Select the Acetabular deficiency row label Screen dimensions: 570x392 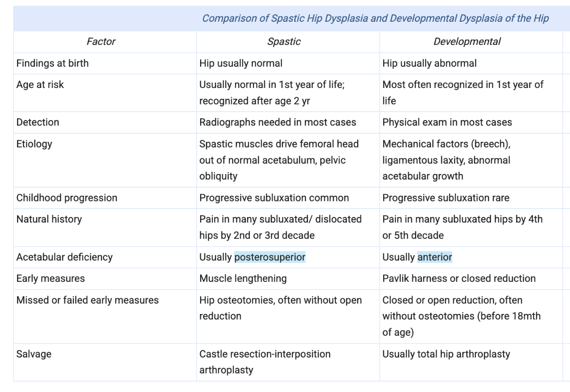click(x=64, y=257)
